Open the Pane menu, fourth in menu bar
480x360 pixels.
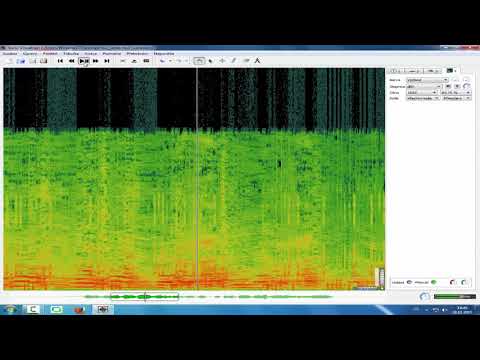click(x=71, y=54)
